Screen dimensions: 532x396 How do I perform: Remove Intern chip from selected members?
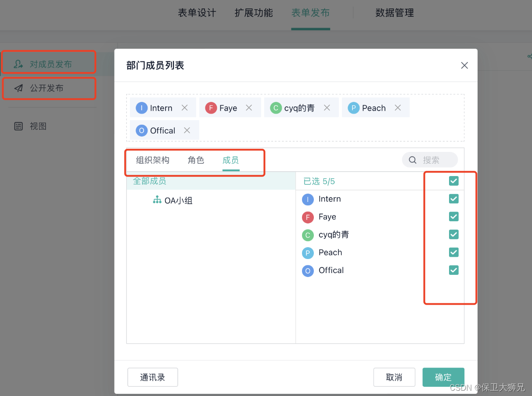(x=185, y=108)
